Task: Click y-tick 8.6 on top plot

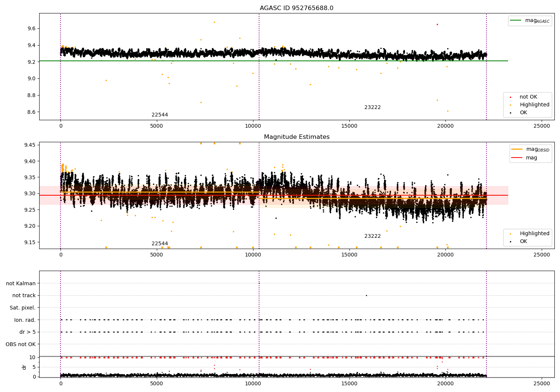Action: coord(31,112)
